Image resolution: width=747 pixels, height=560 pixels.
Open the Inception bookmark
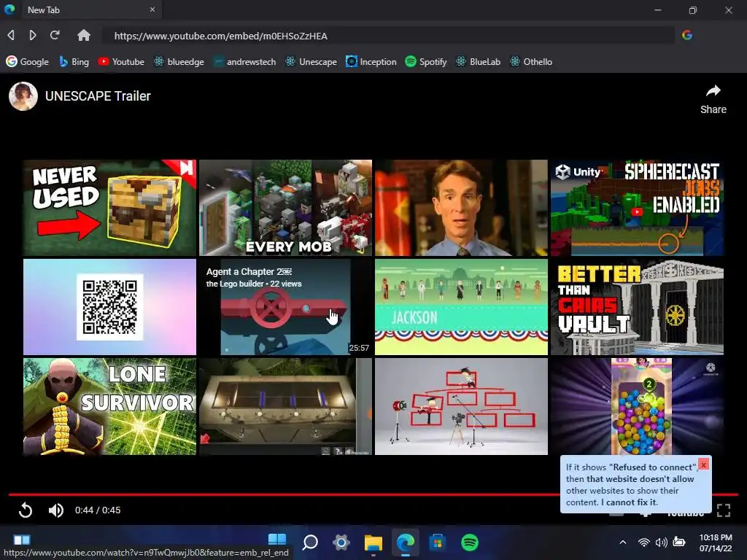pyautogui.click(x=371, y=62)
